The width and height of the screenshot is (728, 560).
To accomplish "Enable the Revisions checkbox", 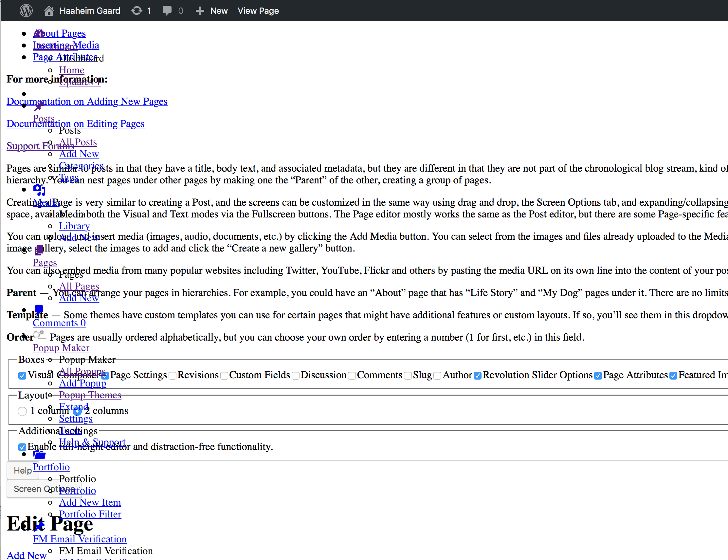I will tap(173, 376).
